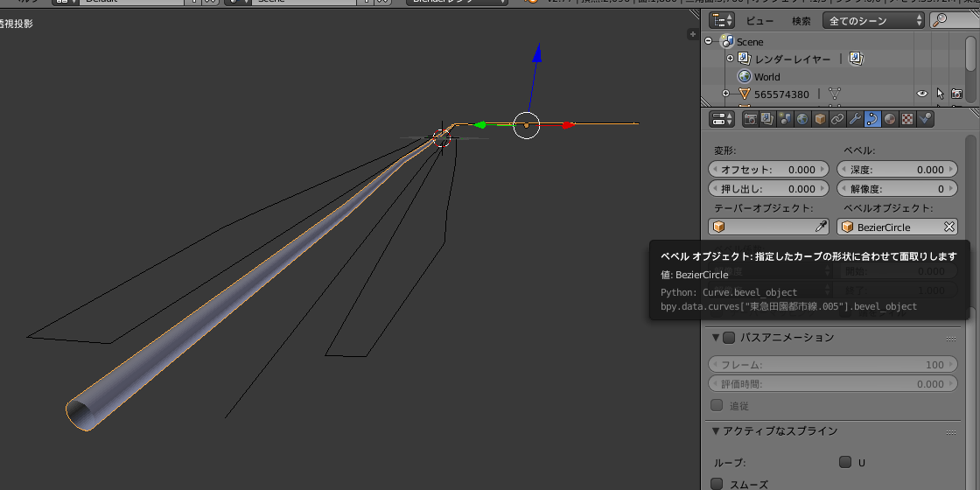Open the ビュー menu in the outliner
The image size is (980, 490).
point(760,21)
